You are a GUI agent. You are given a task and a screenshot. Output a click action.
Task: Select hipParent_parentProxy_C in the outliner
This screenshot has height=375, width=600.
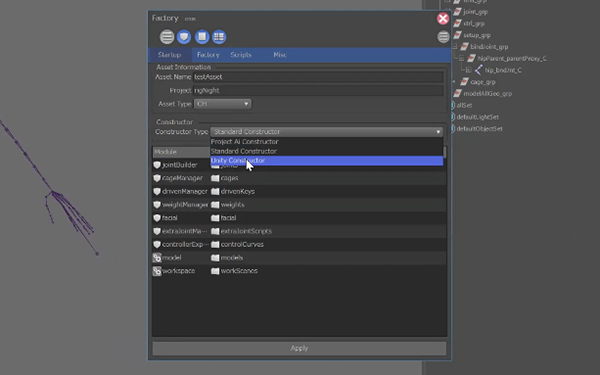tap(512, 59)
